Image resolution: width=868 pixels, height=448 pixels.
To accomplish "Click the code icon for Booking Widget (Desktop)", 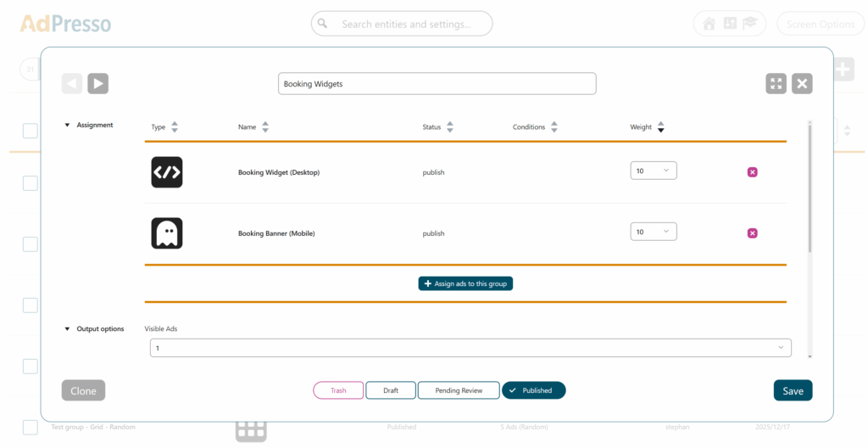I will tap(167, 172).
